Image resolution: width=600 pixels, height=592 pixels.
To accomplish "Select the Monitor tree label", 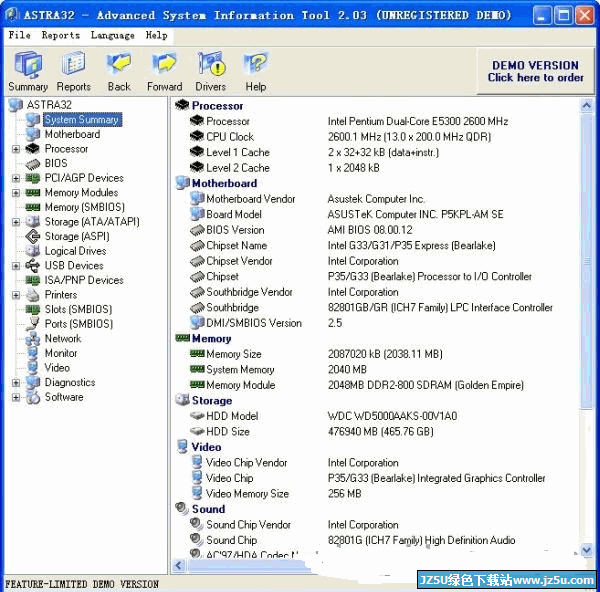I will pos(61,353).
